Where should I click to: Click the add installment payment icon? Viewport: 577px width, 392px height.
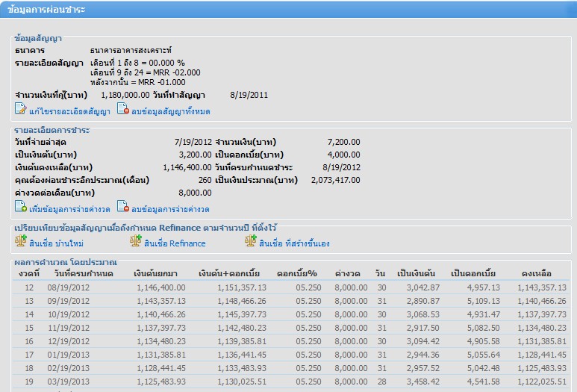21,208
